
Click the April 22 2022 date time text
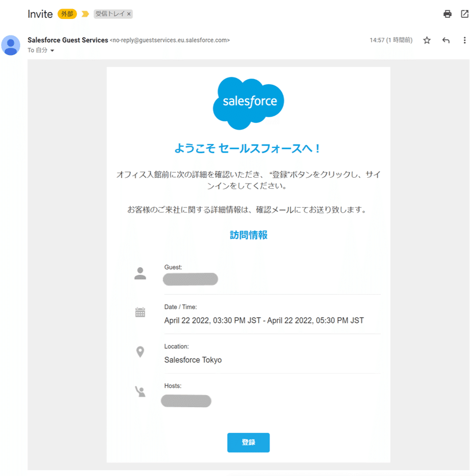point(264,321)
